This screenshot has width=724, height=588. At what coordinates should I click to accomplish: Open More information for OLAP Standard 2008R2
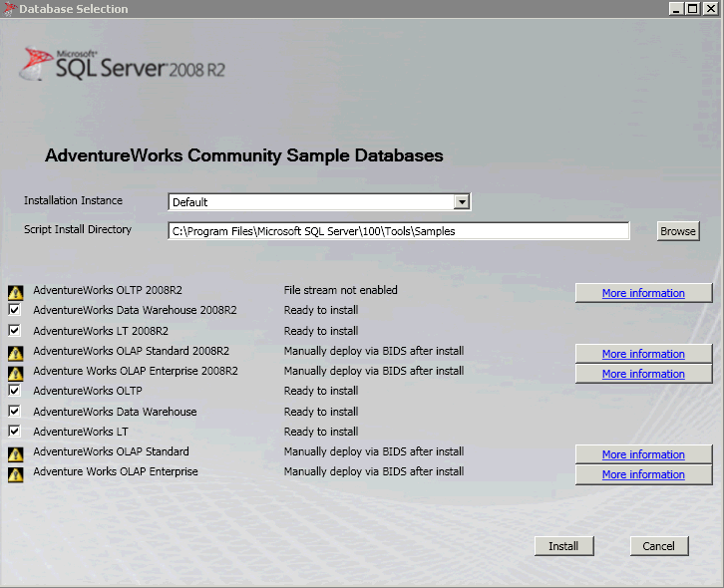643,354
